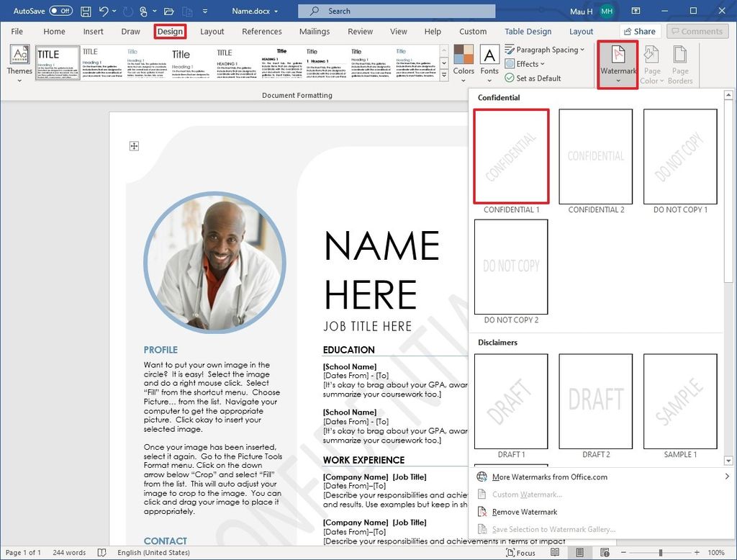737x560 pixels.
Task: Click Set as Default formatting
Action: 532,78
